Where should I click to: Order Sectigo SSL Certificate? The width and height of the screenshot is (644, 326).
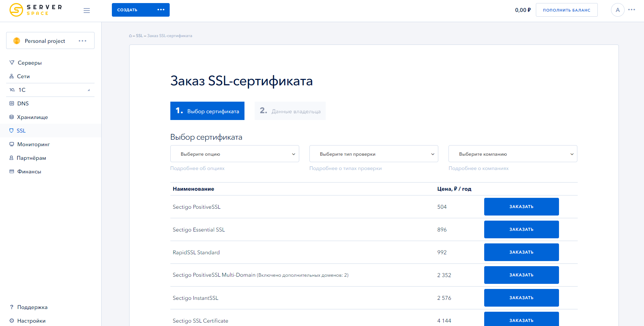click(521, 320)
